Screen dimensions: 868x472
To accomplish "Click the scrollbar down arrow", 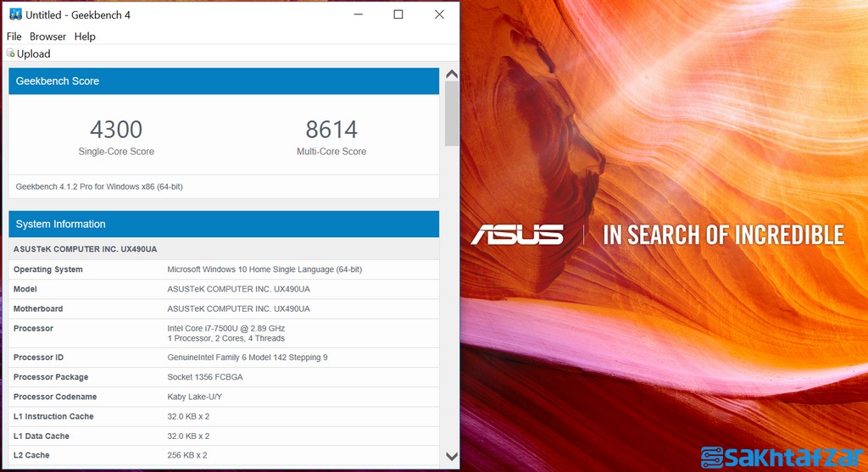I will tap(451, 457).
